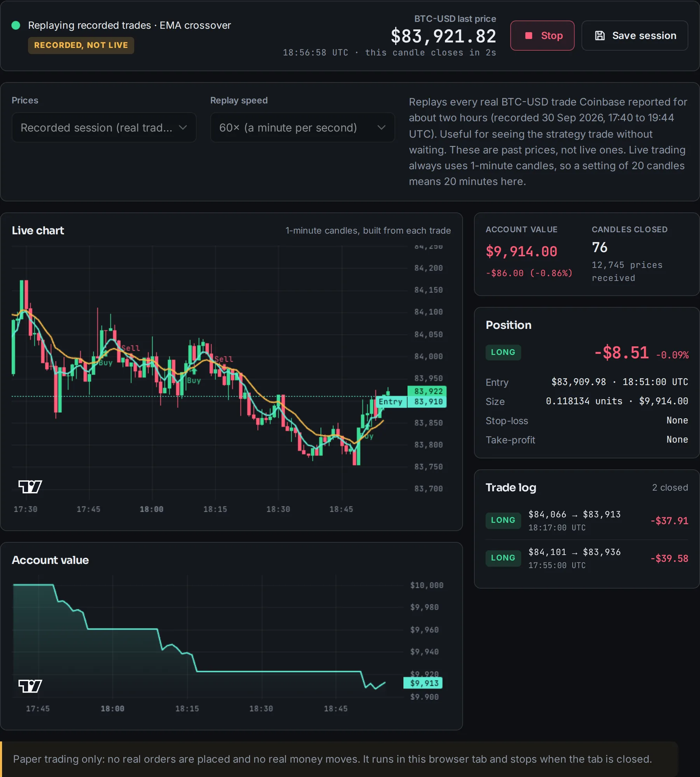This screenshot has width=700, height=777.
Task: Click the trade timestamp "18:17:00 UTC"
Action: click(x=557, y=528)
